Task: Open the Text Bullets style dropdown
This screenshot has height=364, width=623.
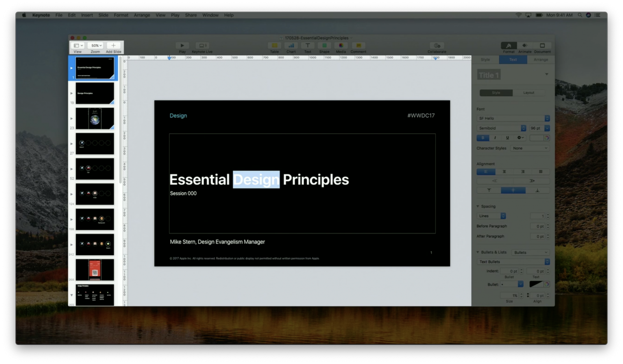Action: tap(513, 262)
